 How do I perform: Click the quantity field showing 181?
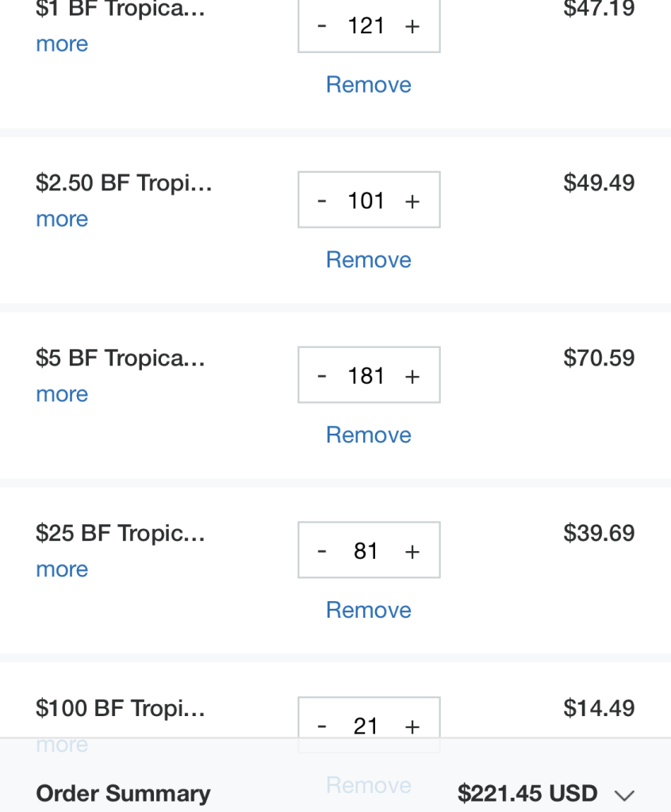[x=366, y=376]
